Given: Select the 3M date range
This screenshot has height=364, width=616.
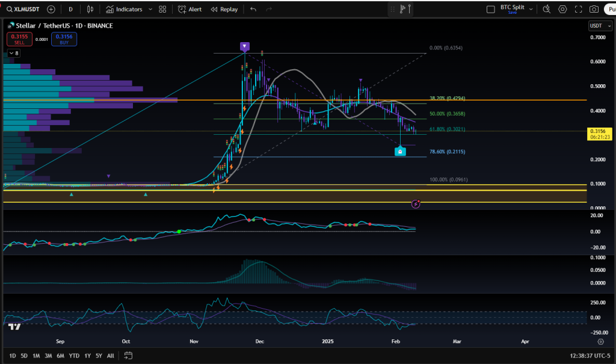Looking at the screenshot, I should 48,356.
